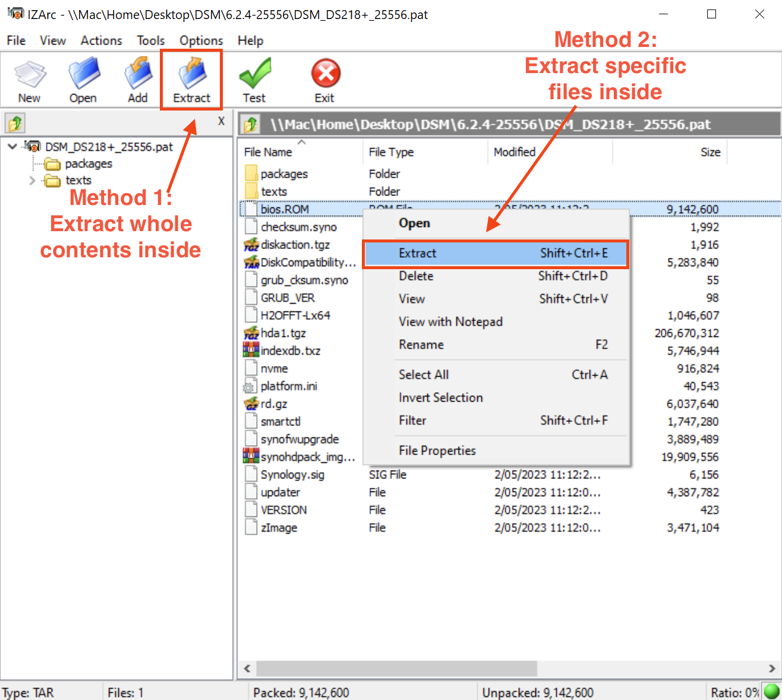Open the Actions menu
This screenshot has height=700, width=782.
coord(102,40)
